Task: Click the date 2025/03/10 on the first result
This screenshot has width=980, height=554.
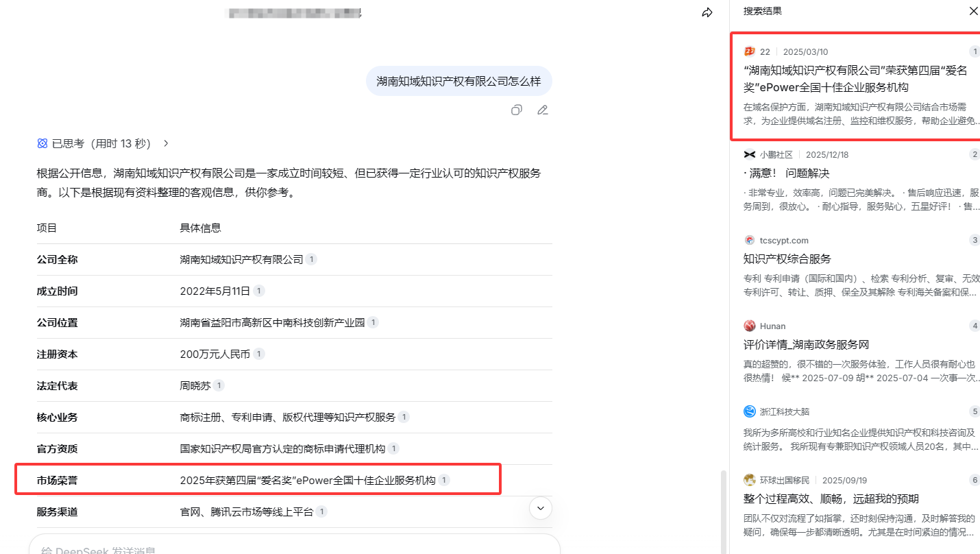Action: tap(805, 51)
